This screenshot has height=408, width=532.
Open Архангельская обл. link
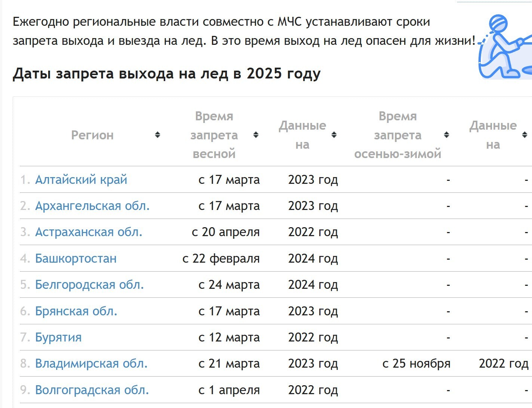[92, 206]
